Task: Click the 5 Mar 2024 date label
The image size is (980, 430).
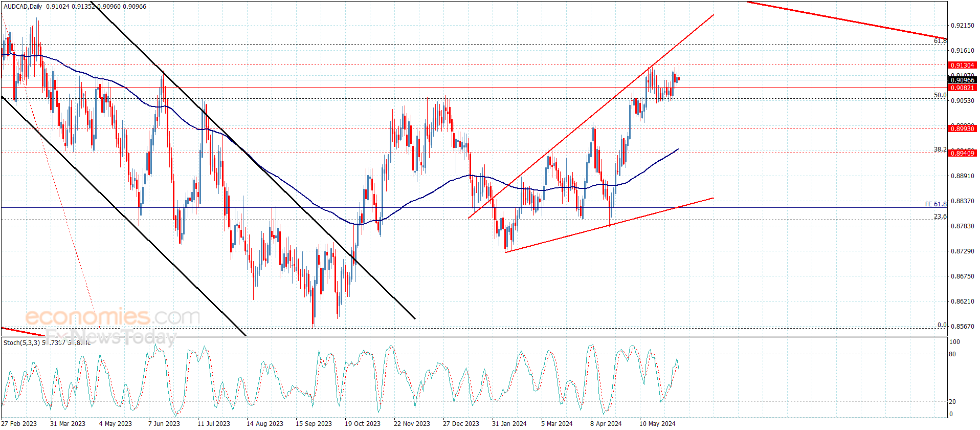Action: [557, 423]
